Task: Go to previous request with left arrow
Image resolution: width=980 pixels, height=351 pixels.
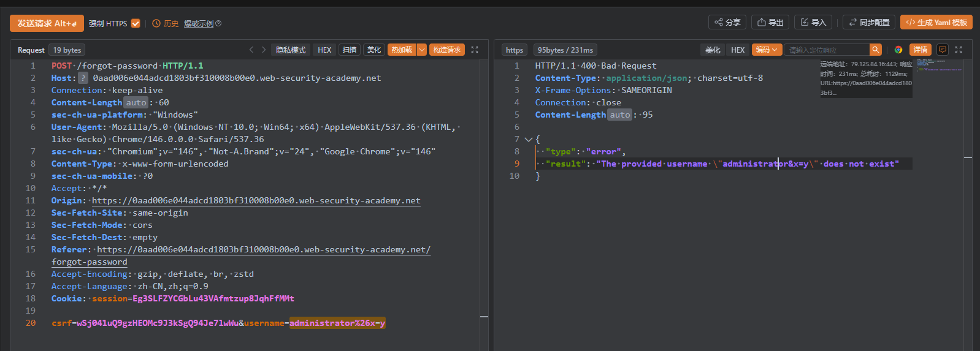Action: point(251,50)
